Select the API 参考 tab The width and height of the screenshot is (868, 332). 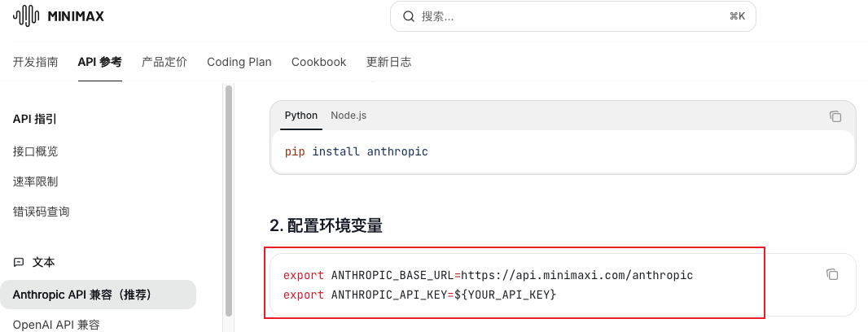(99, 62)
